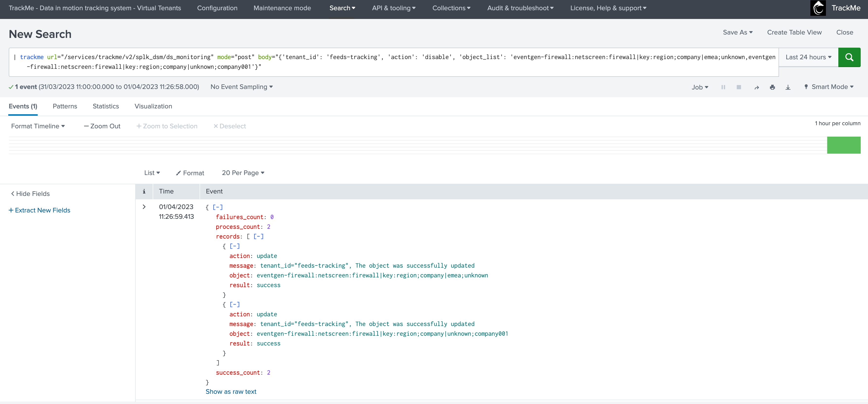Click the event info column icon

pos(144,191)
